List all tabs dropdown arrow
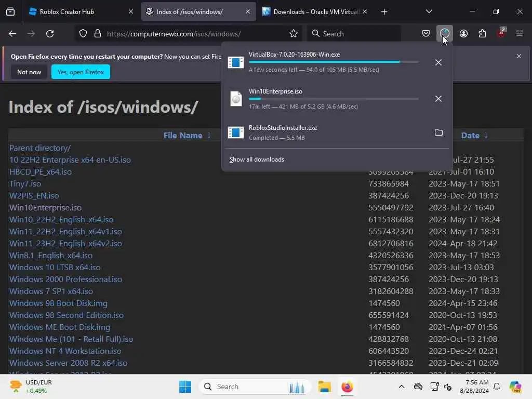Image resolution: width=532 pixels, height=399 pixels. [x=429, y=12]
